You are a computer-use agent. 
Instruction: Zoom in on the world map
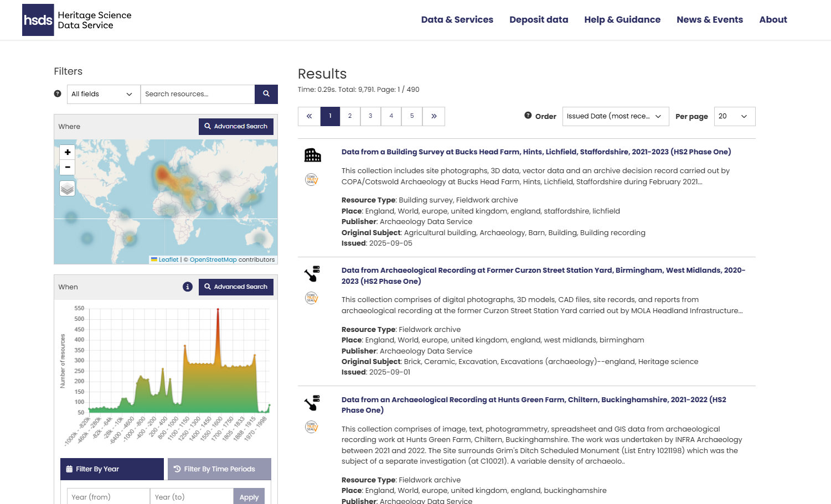tap(67, 152)
